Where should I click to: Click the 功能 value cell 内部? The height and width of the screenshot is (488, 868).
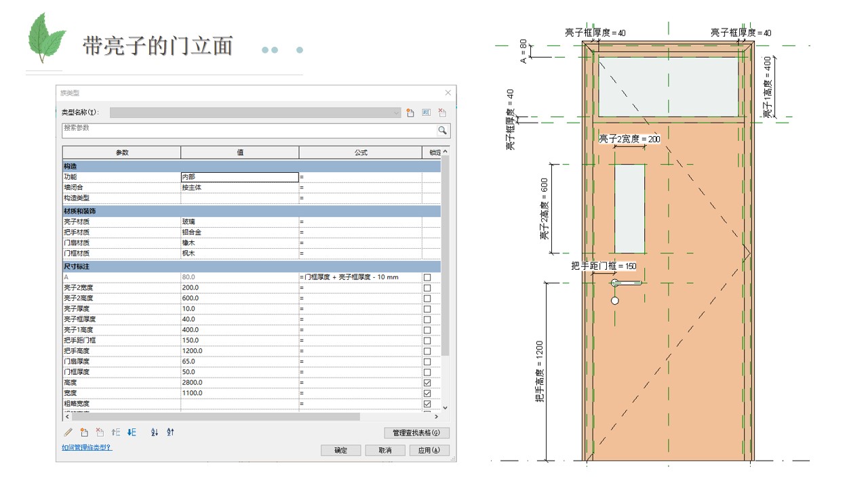pos(239,177)
